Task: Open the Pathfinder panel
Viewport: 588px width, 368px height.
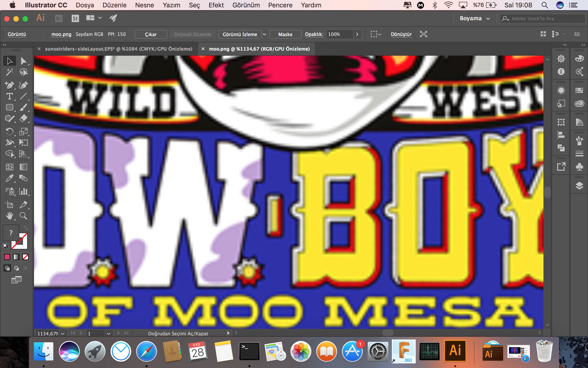Action: [x=561, y=148]
